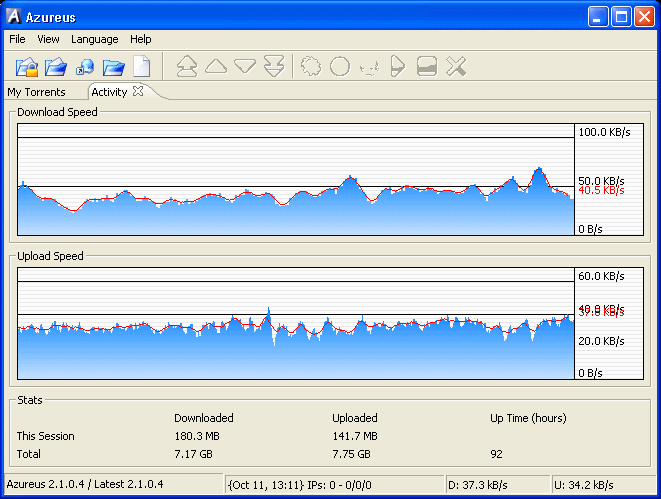Click the move up triangle icon

point(216,66)
